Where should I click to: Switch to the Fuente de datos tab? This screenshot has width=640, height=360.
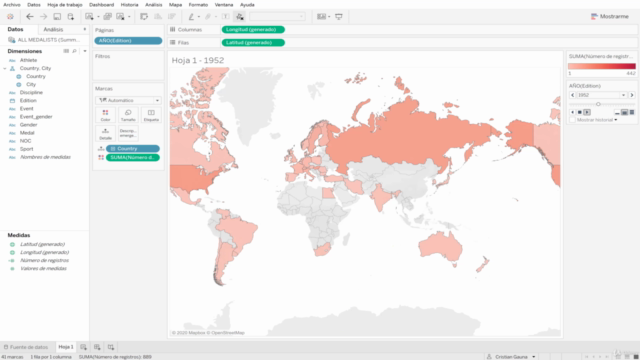coord(26,347)
